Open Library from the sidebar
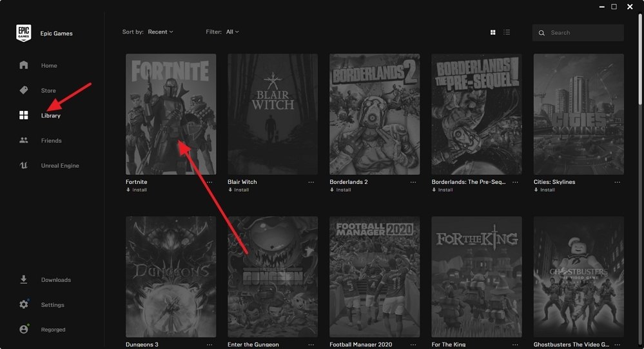Screen dimensions: 644x349 tap(51, 115)
